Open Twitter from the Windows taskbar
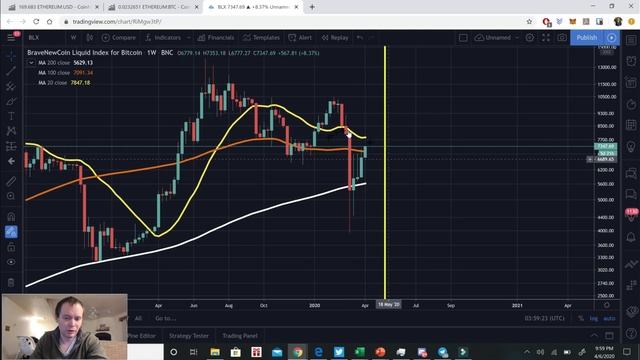 (339, 351)
